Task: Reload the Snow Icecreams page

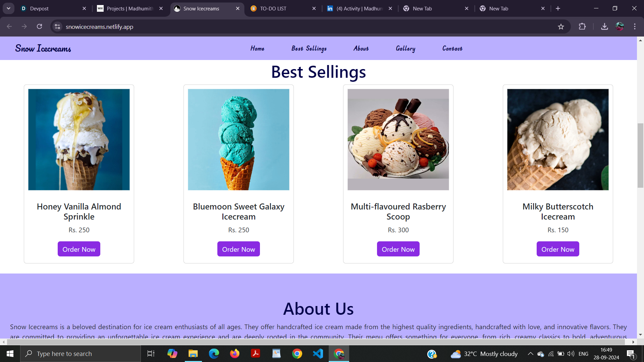Action: pos(39,26)
